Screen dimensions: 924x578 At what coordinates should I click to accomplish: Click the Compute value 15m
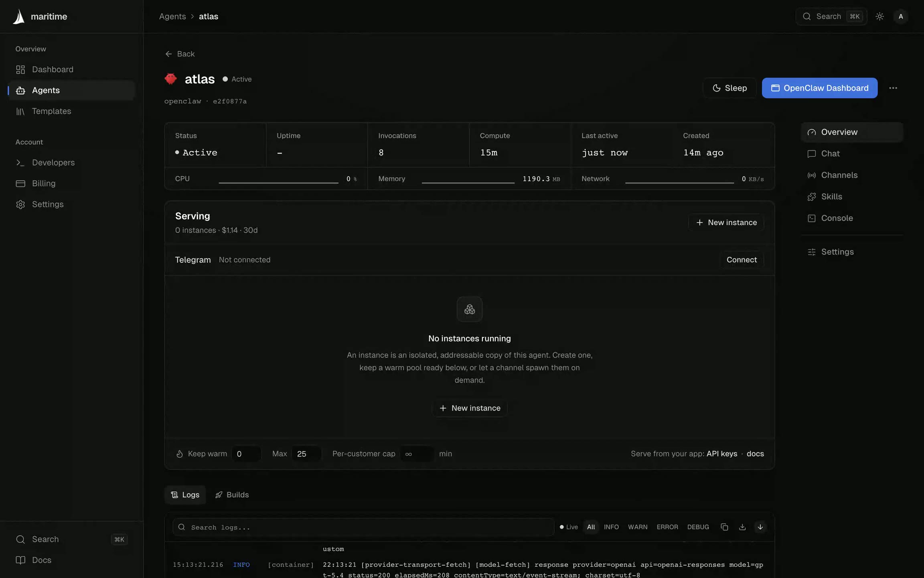[489, 153]
